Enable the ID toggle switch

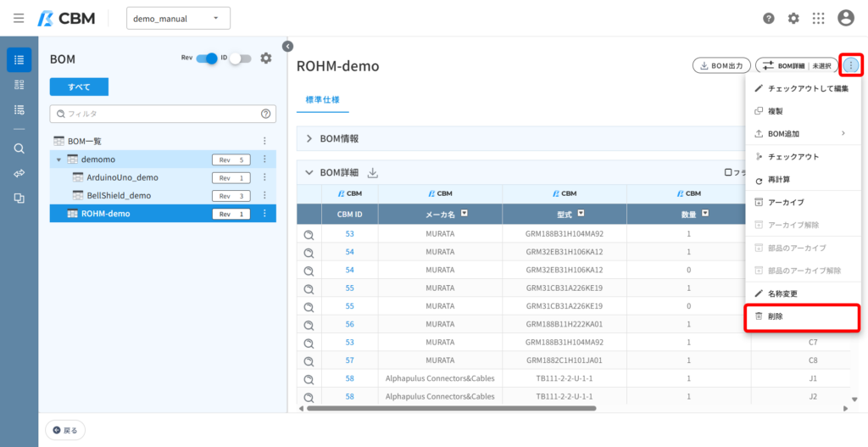click(241, 59)
